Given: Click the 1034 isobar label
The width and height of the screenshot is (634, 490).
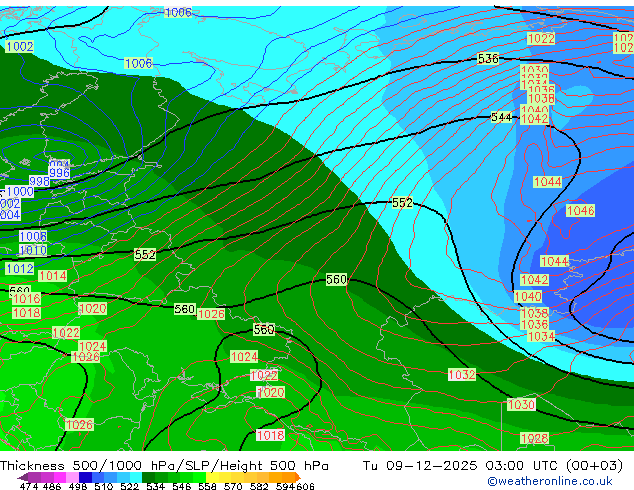Looking at the screenshot, I should click(x=541, y=336).
